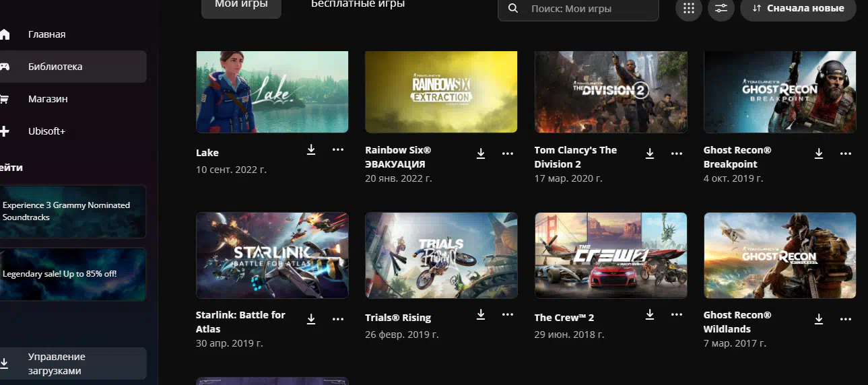The image size is (868, 385).
Task: Open three-dot menu for Ghost Recon Breakpoint
Action: (x=846, y=153)
